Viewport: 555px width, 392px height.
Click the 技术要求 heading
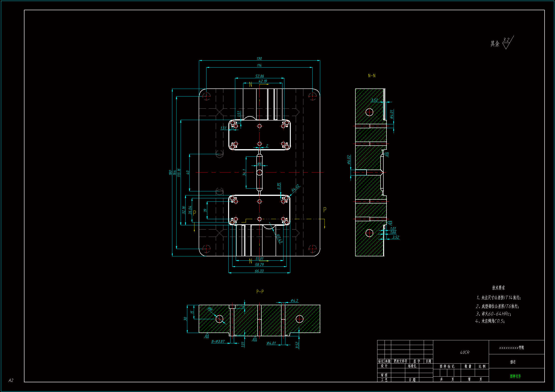pos(499,288)
